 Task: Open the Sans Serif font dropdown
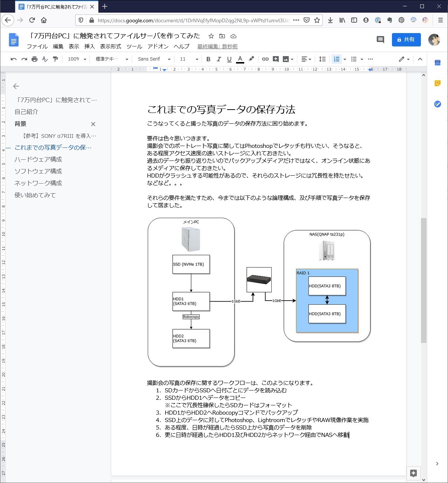pyautogui.click(x=154, y=59)
